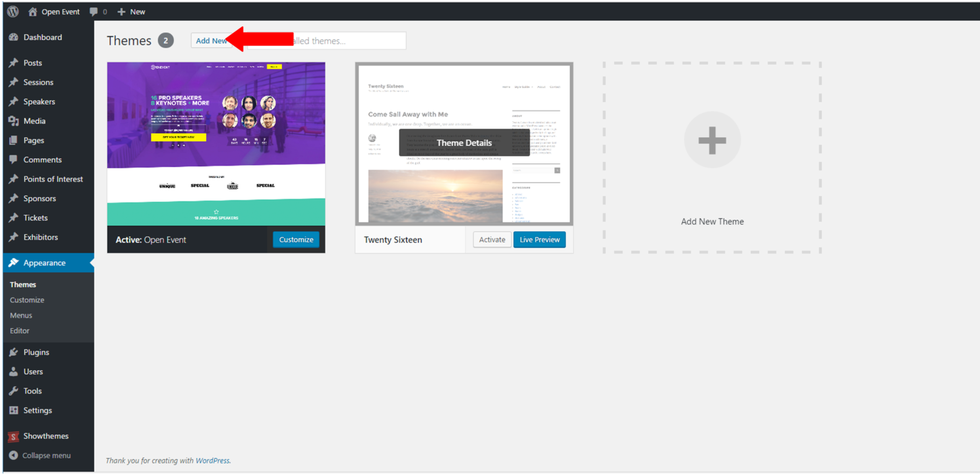Screen dimensions: 980x474
Task: Click the Posts pin icon
Action: point(14,63)
